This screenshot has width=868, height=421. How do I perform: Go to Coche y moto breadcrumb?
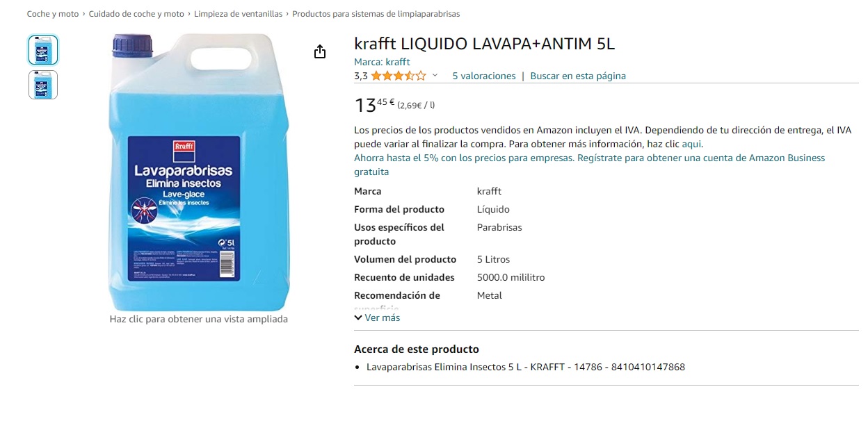[53, 14]
